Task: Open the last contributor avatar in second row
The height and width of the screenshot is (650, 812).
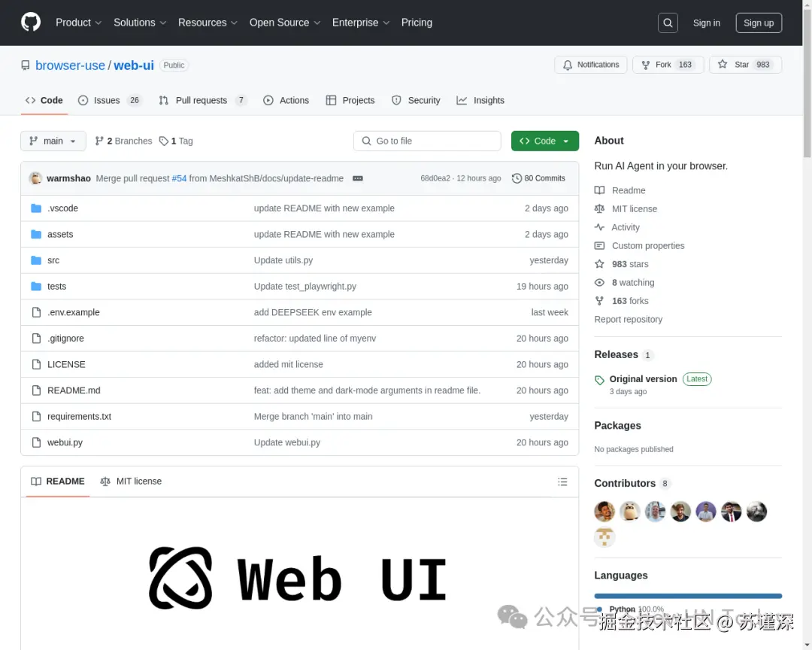Action: click(x=604, y=537)
